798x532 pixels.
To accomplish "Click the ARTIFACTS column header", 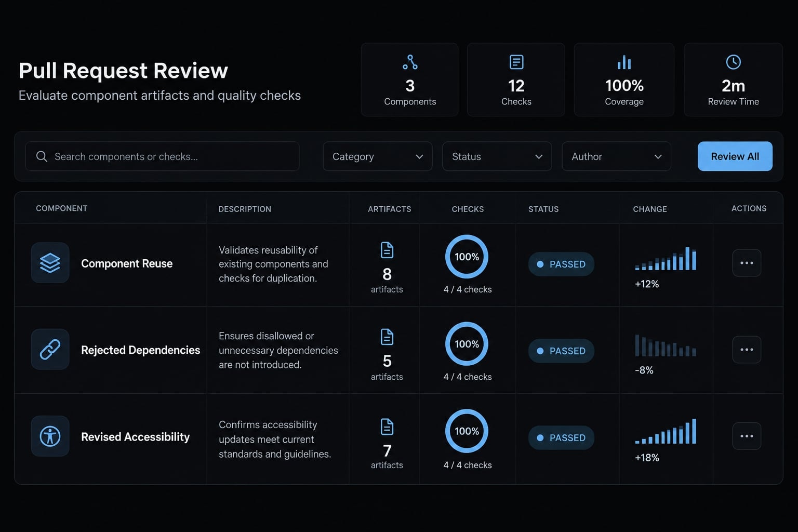I will (x=390, y=209).
